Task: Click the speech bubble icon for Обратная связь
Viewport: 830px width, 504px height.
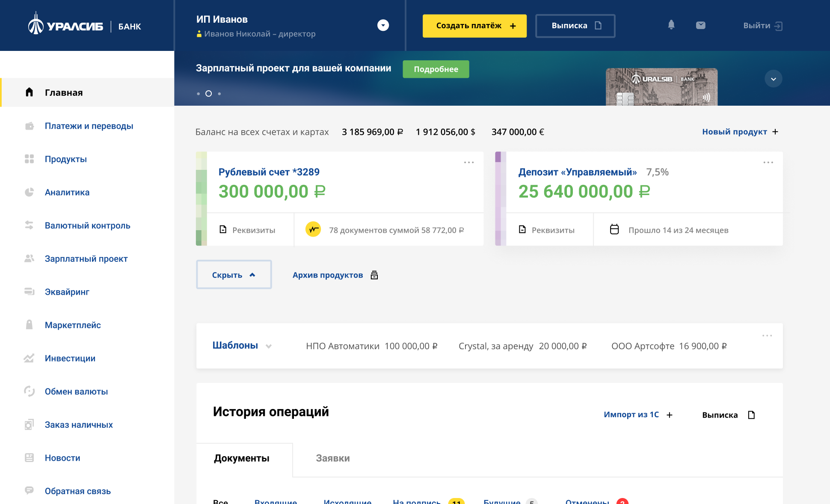Action: [x=29, y=490]
